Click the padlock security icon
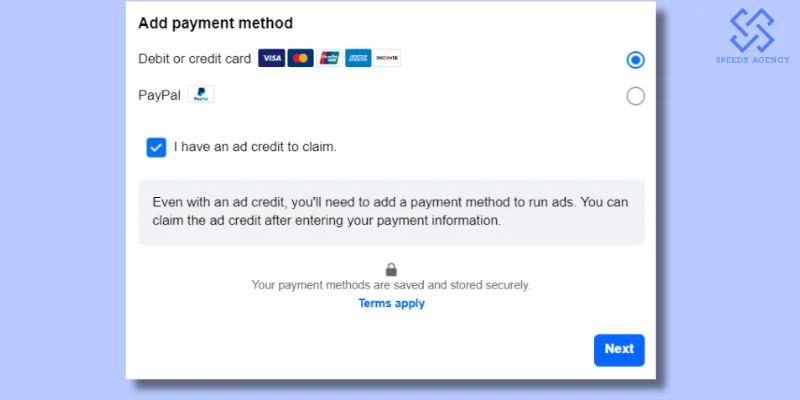This screenshot has height=400, width=800. pos(391,269)
